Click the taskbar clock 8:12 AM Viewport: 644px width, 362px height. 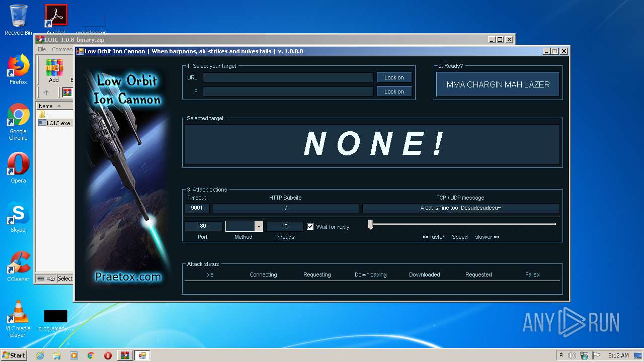(618, 355)
